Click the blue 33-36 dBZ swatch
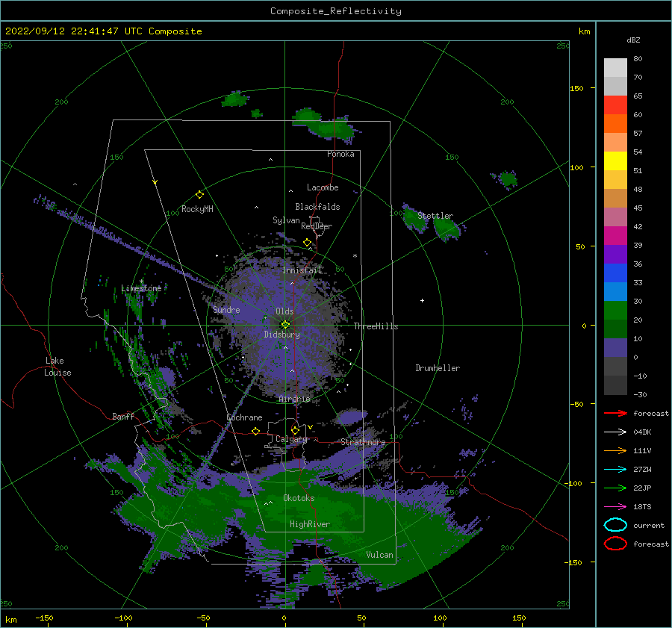The height and width of the screenshot is (628, 672). click(615, 273)
